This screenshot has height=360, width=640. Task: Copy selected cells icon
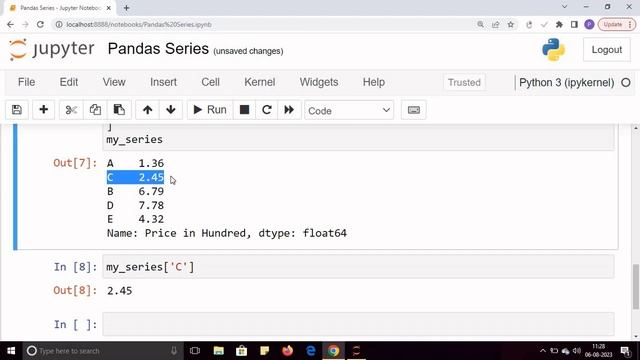(95, 110)
